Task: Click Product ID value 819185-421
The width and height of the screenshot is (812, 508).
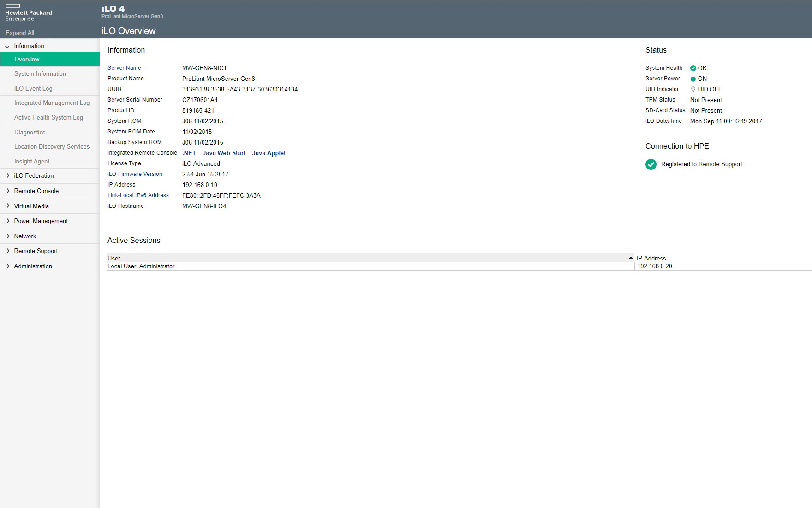Action: point(198,111)
